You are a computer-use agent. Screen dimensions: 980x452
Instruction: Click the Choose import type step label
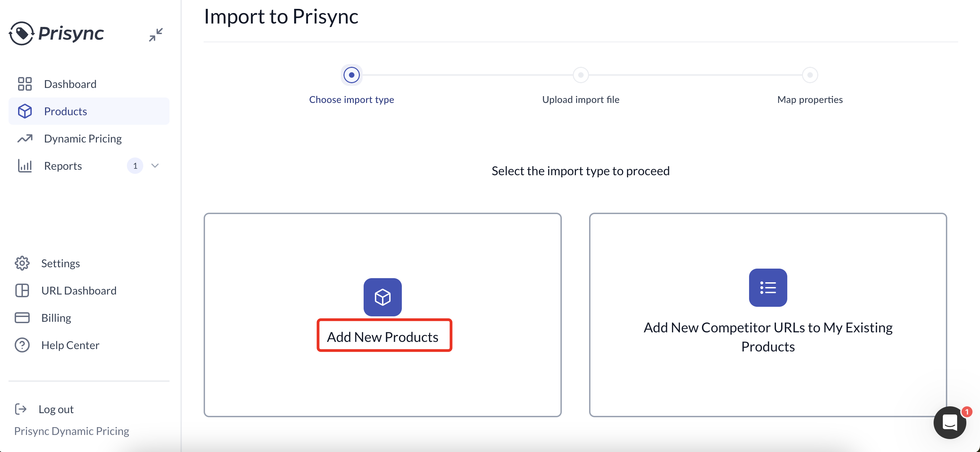pos(352,100)
